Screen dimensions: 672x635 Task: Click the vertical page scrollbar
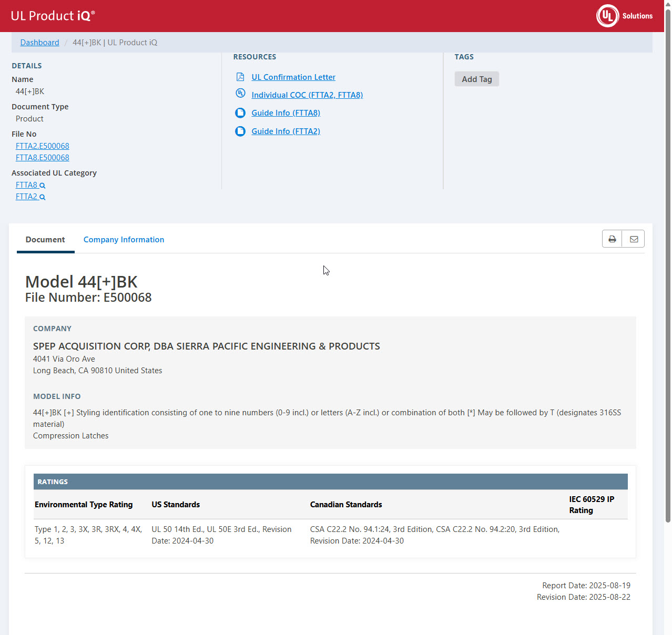(x=668, y=263)
